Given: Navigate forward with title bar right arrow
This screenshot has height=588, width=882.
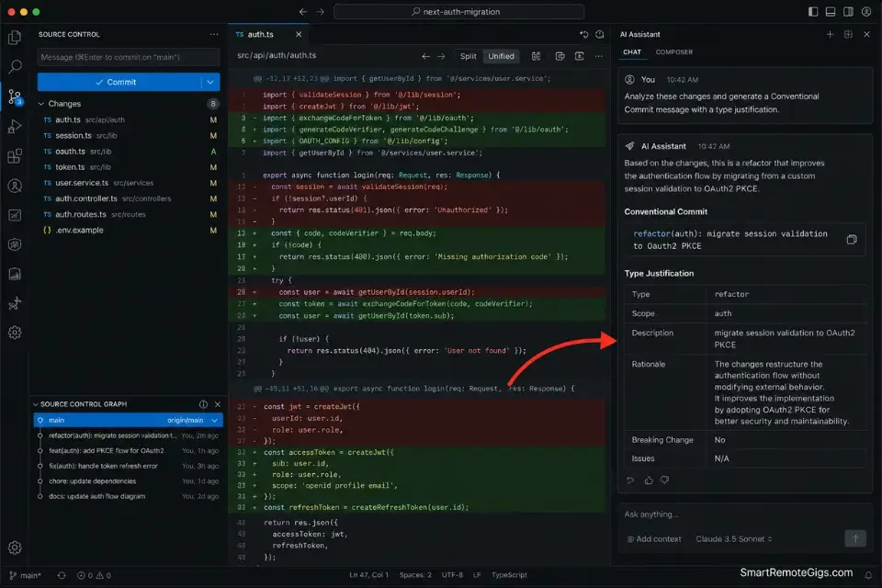Looking at the screenshot, I should click(320, 12).
